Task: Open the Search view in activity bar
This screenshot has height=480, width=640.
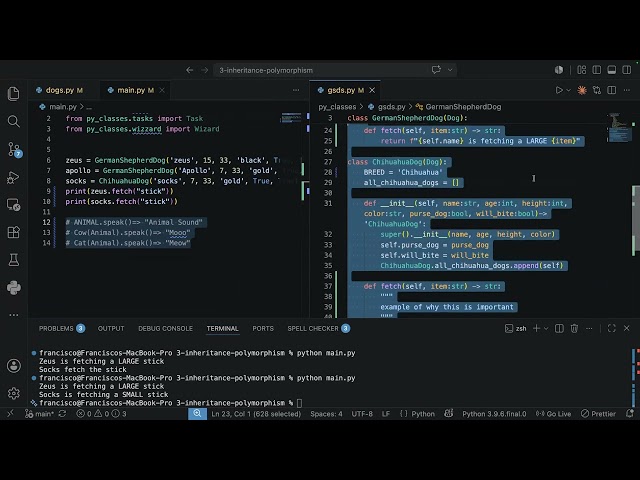Action: pos(13,121)
